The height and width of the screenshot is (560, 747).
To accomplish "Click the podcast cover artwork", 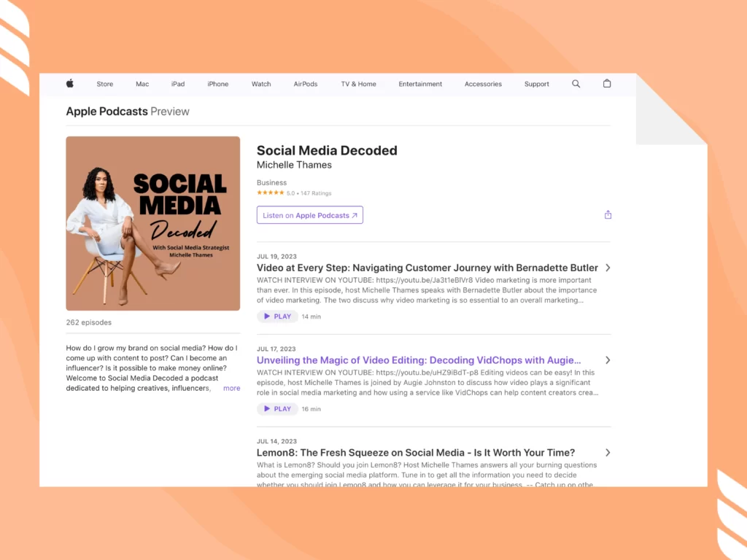I will click(x=152, y=223).
